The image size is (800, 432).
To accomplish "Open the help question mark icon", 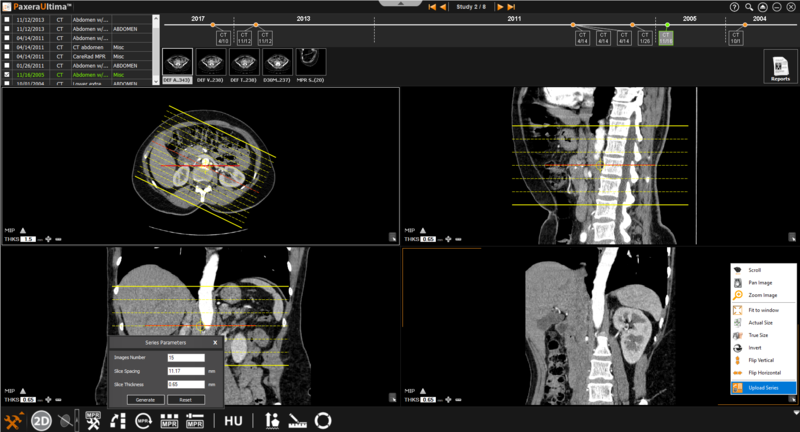I will tap(735, 7).
